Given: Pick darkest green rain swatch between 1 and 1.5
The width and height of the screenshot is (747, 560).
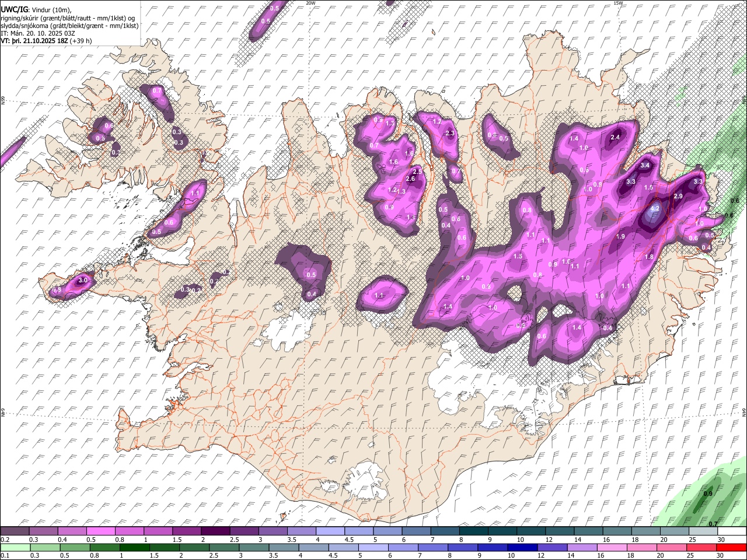Looking at the screenshot, I should coord(135,547).
